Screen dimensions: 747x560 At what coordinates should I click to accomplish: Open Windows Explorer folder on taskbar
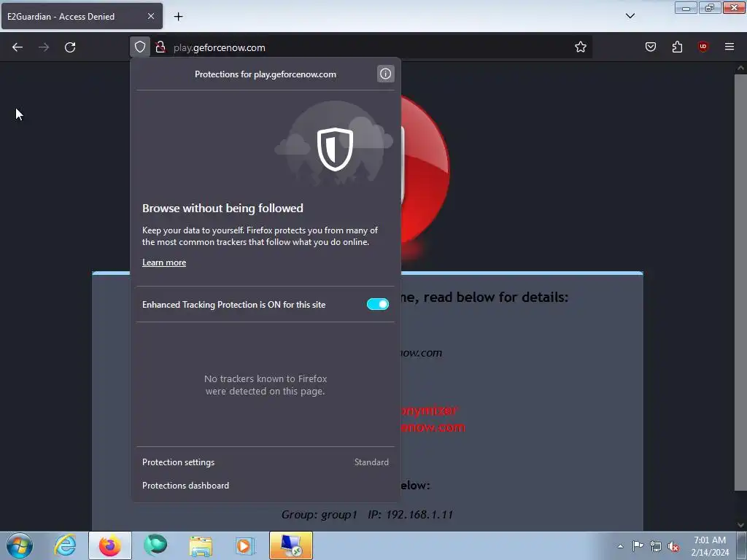point(201,545)
